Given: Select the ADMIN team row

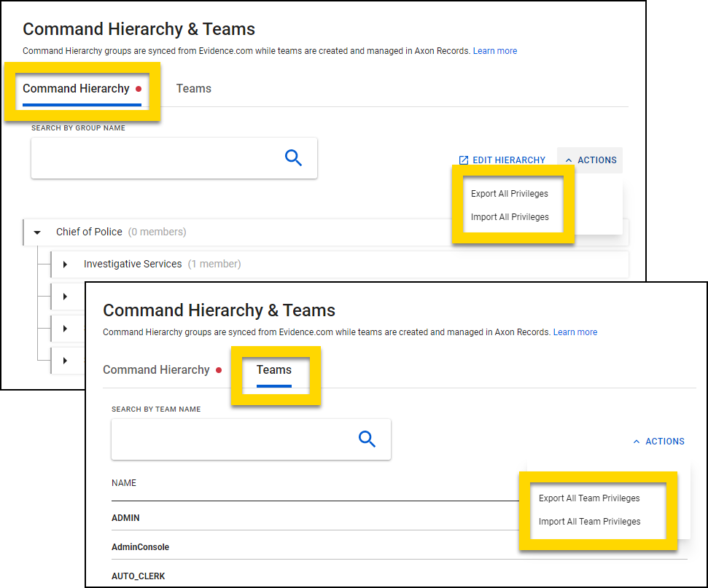Looking at the screenshot, I should tap(125, 517).
